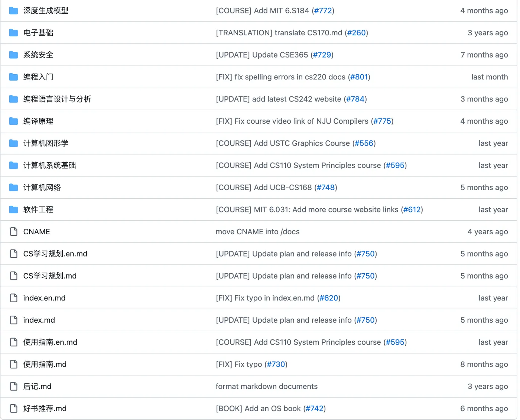The height and width of the screenshot is (420, 520).
Task: Open pull request #556
Action: click(363, 143)
